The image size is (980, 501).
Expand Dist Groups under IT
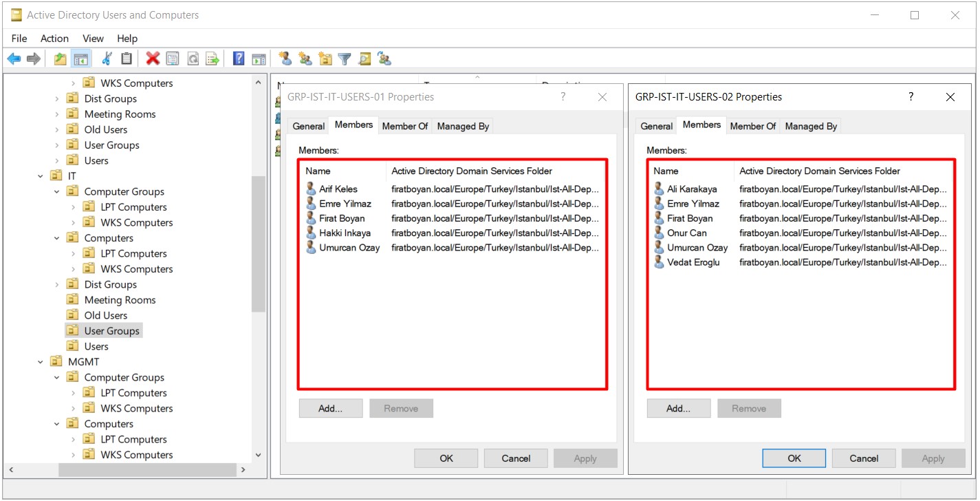click(57, 284)
